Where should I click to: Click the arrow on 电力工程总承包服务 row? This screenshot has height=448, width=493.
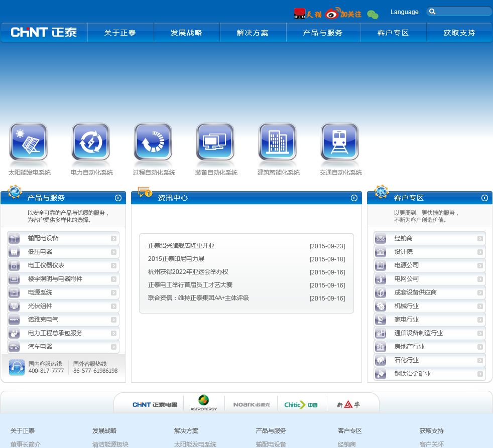pos(114,333)
